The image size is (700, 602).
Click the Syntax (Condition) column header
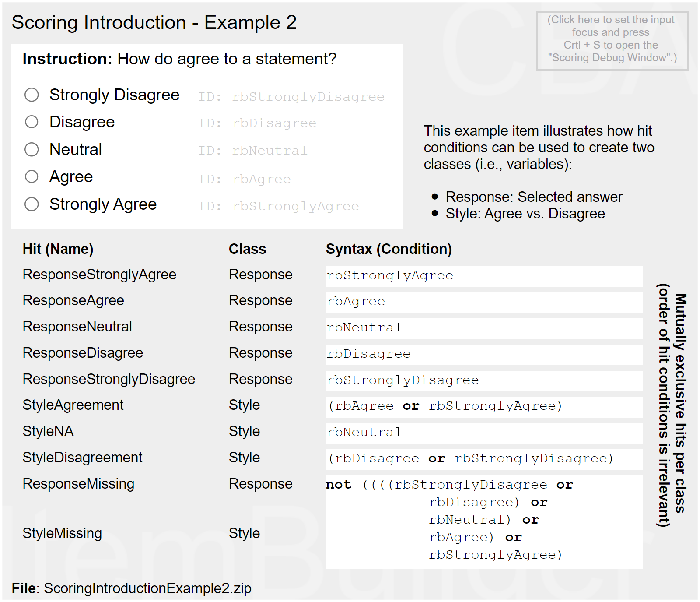click(388, 249)
